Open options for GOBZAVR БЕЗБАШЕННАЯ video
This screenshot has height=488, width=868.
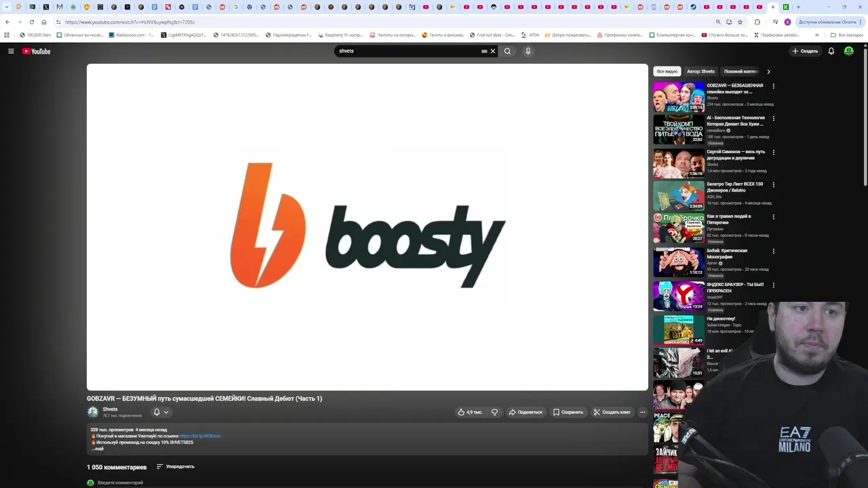click(x=773, y=86)
